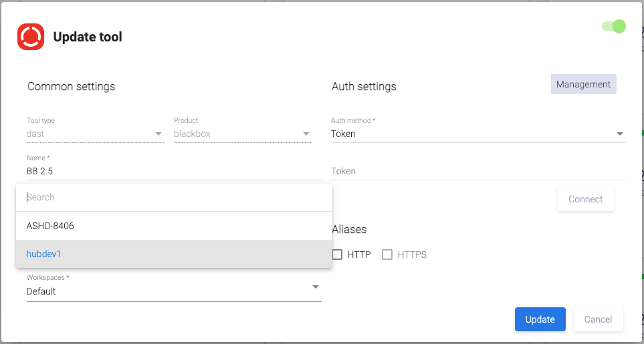Viewport: 644px width, 344px height.
Task: Toggle the green enable switch off
Action: coord(613,27)
